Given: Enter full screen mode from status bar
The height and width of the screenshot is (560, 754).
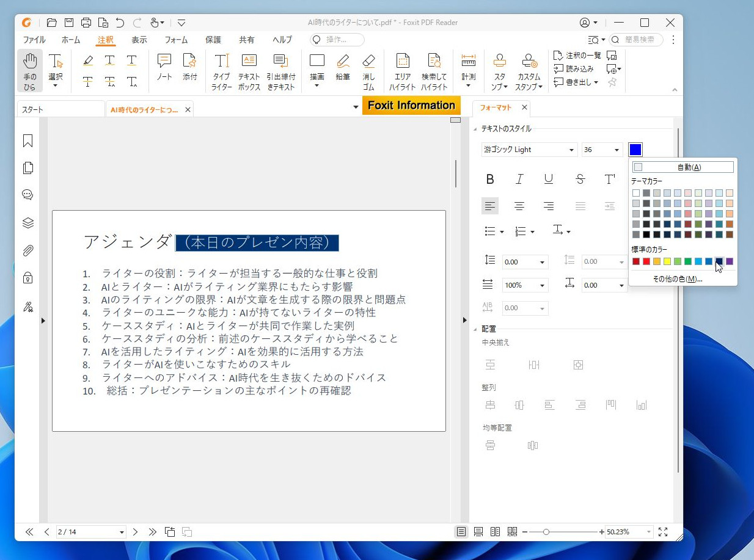Looking at the screenshot, I should (x=663, y=532).
